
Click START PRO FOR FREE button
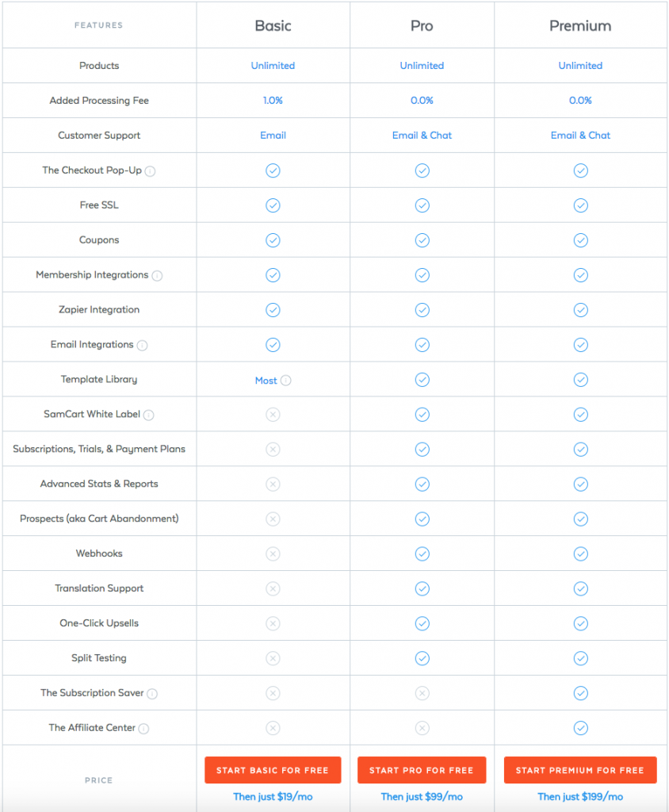[422, 770]
